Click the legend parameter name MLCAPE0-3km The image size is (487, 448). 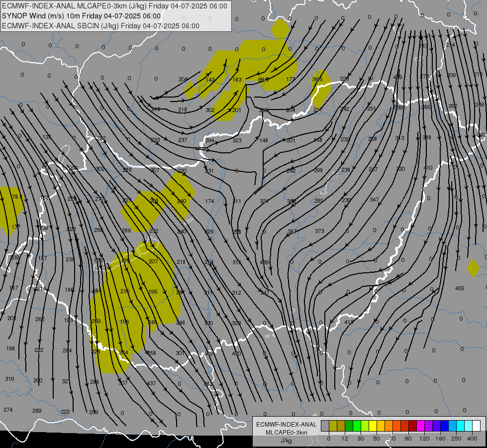287,433
